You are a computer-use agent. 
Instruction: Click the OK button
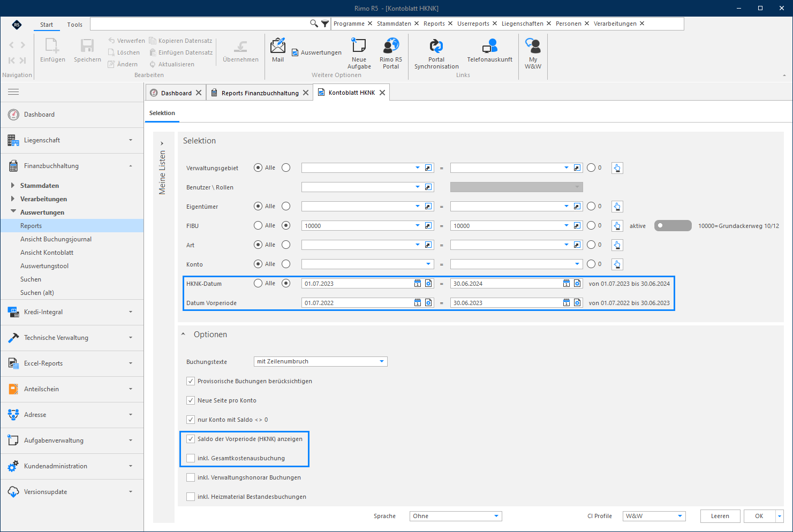pos(759,516)
